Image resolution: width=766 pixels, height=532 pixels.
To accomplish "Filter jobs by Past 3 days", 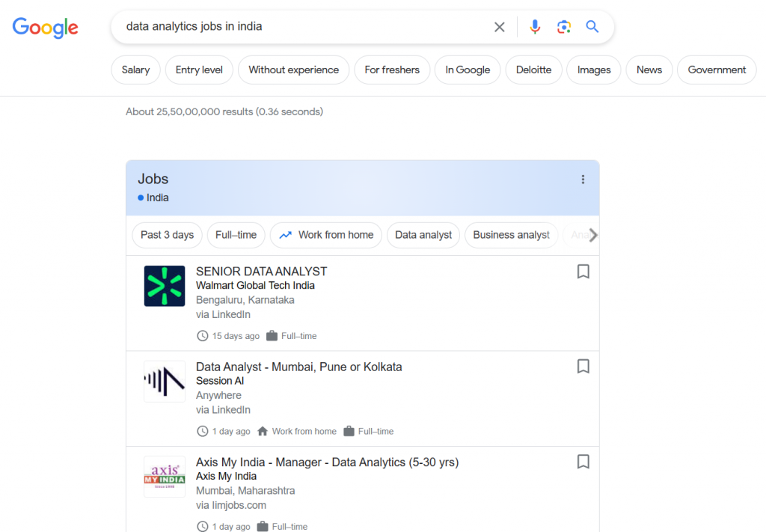I will pyautogui.click(x=167, y=235).
